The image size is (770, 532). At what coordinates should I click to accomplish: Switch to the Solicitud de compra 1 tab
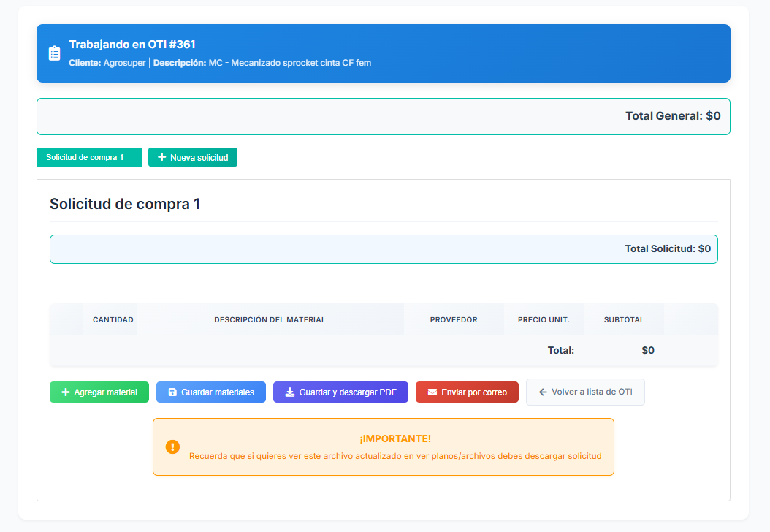click(x=89, y=157)
